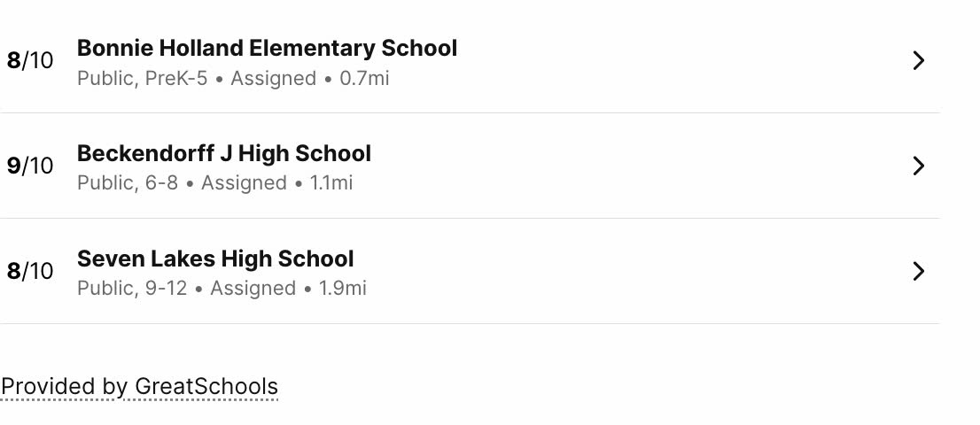
Task: Click the Assigned label under Beckendorff
Action: [244, 183]
